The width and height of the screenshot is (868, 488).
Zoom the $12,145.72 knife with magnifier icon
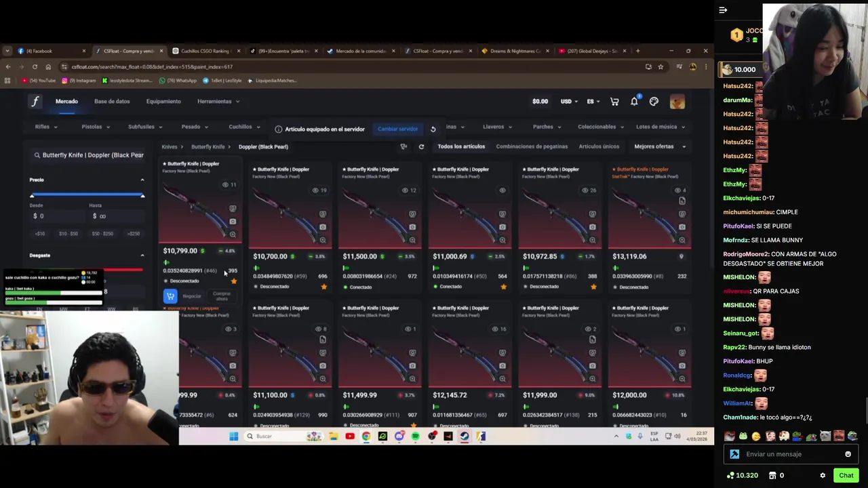click(502, 379)
